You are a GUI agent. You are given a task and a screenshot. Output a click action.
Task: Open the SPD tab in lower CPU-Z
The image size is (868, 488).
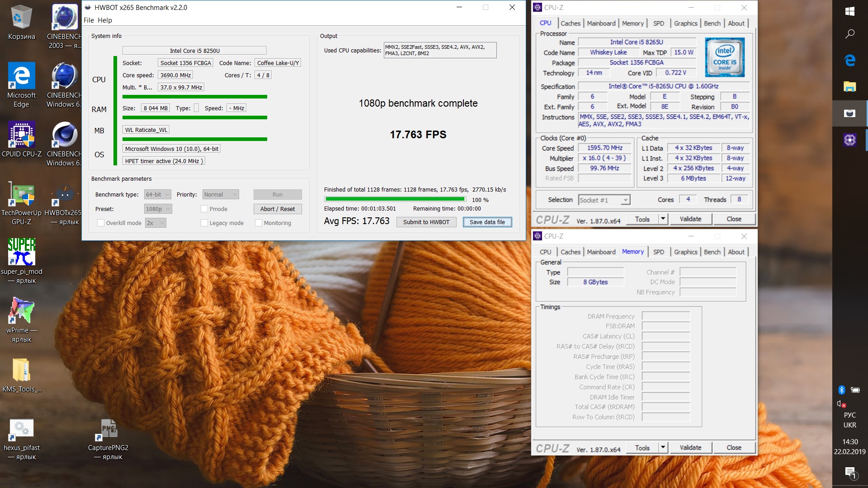point(658,252)
